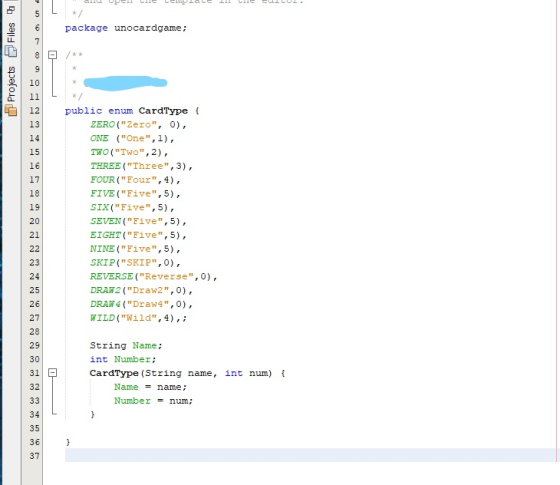Screen dimensions: 560x485
Task: Click the DRAW2 enum constant
Action: 106,290
